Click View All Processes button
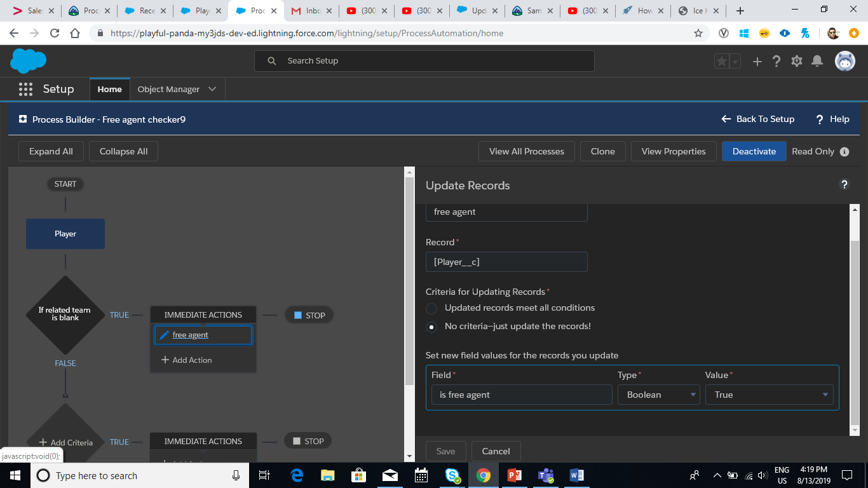This screenshot has width=868, height=488. [x=527, y=151]
